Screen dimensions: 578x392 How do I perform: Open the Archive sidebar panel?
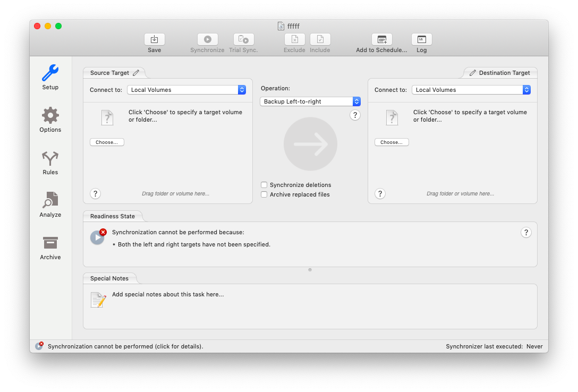click(x=50, y=243)
